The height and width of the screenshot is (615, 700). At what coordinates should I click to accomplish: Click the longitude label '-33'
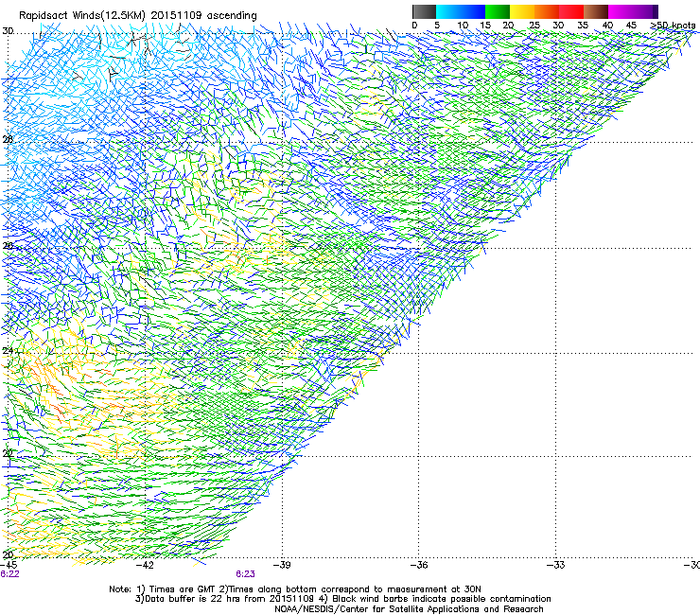556,565
